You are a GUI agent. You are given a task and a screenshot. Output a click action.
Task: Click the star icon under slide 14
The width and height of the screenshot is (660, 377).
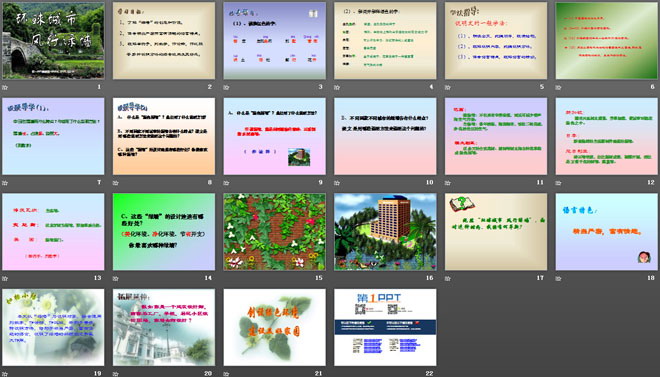[116, 279]
